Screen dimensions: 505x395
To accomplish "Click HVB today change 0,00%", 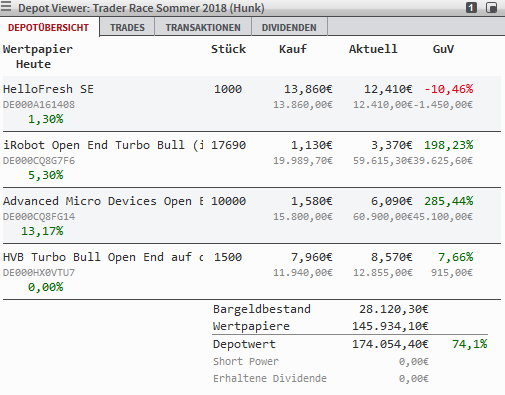I will [45, 287].
